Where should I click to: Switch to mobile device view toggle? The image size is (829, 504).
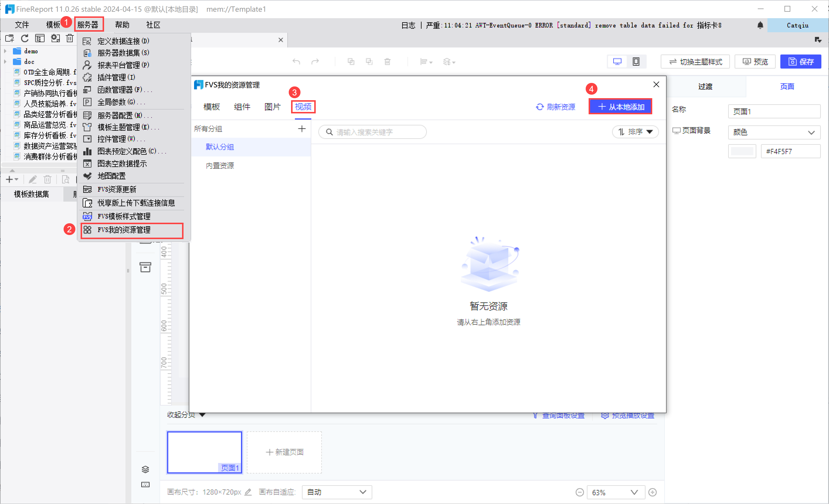coord(636,62)
